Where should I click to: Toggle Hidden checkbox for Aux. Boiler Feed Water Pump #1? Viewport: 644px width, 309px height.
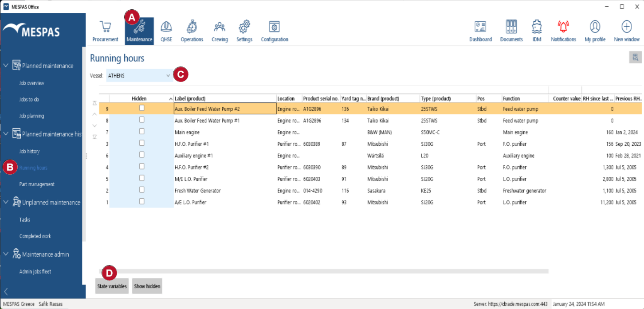(141, 120)
